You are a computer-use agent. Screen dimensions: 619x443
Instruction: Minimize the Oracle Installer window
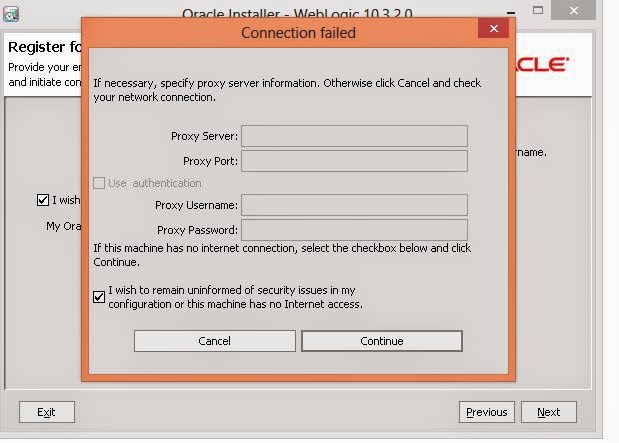coord(511,13)
